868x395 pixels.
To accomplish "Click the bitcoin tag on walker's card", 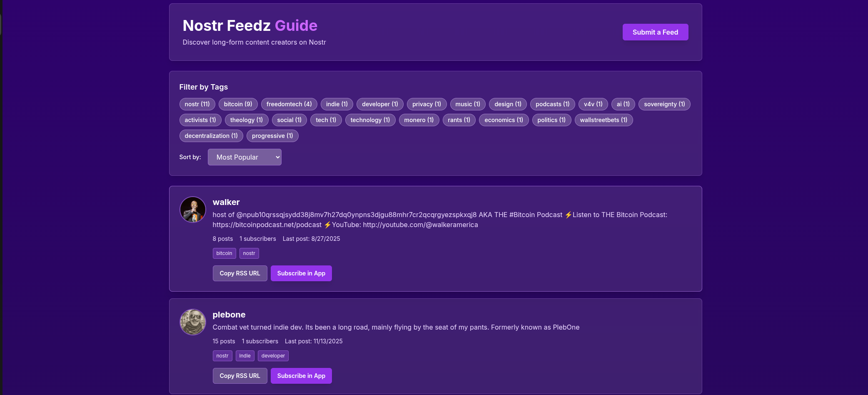I will 224,253.
